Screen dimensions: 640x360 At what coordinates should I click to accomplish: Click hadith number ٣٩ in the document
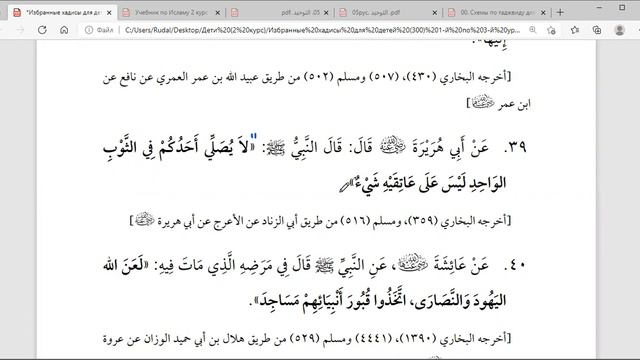point(516,147)
